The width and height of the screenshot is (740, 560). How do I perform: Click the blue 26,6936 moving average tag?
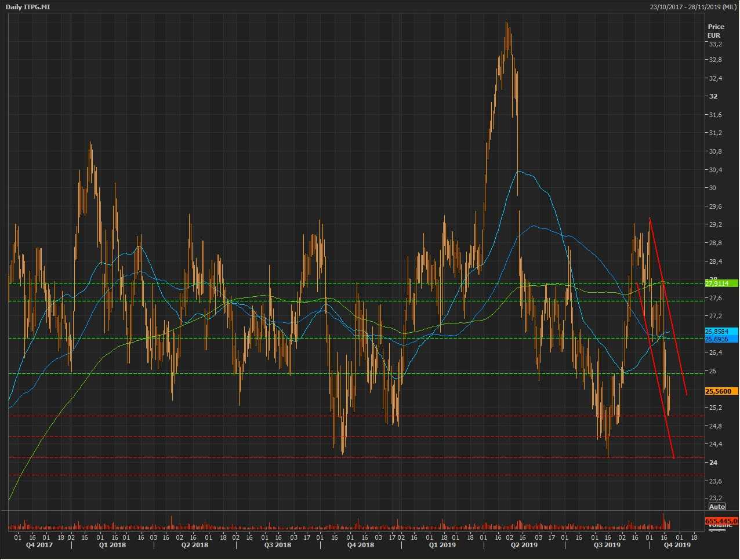721,339
